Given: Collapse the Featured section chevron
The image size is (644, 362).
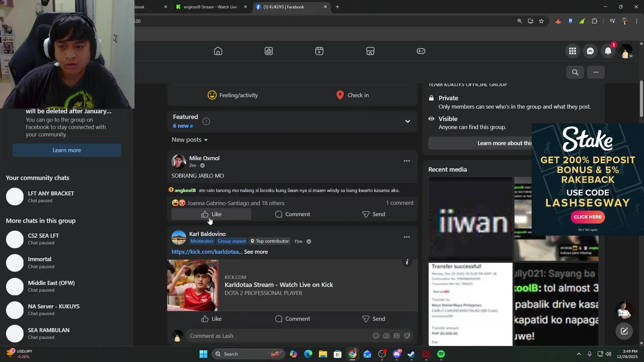Looking at the screenshot, I should click(x=408, y=121).
